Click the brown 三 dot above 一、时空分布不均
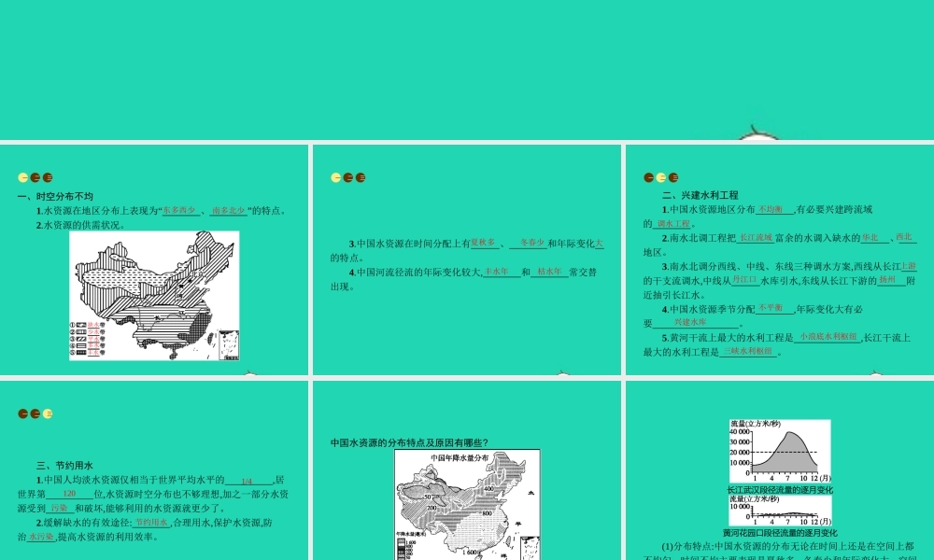934x560 pixels. pyautogui.click(x=48, y=177)
